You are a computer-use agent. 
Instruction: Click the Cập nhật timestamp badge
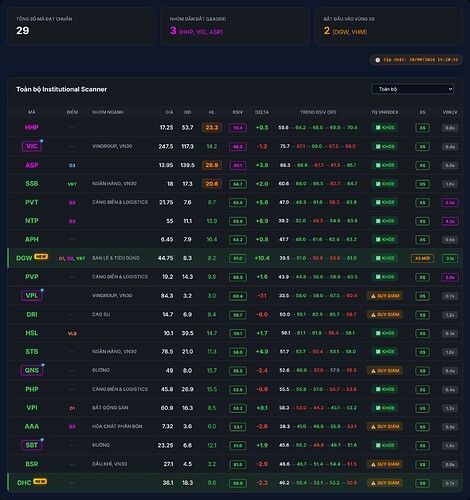point(416,60)
